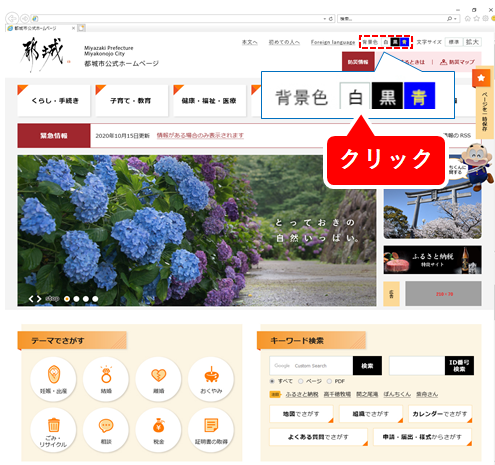Open the browser tools gear icon
Viewport: 495px width, 465px height.
486,19
